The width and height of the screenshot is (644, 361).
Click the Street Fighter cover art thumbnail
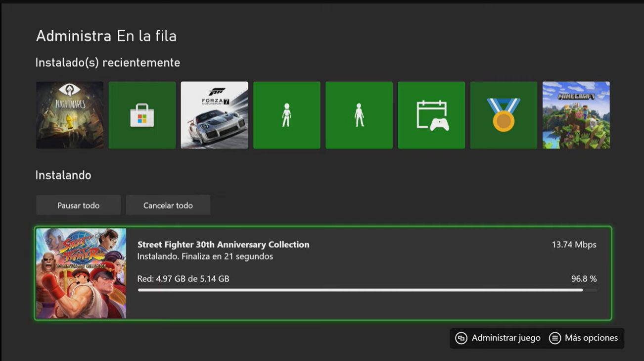point(81,273)
